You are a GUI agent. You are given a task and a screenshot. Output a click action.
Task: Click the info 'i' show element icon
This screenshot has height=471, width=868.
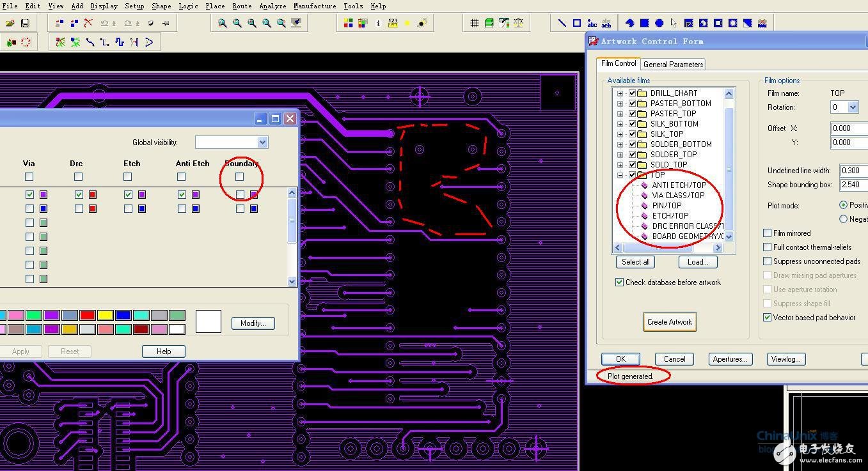[378, 23]
